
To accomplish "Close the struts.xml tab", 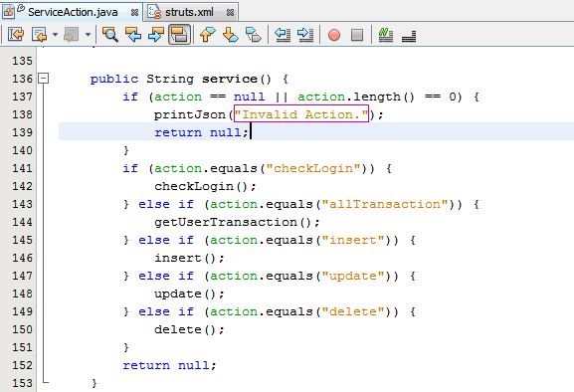I will click(x=230, y=13).
